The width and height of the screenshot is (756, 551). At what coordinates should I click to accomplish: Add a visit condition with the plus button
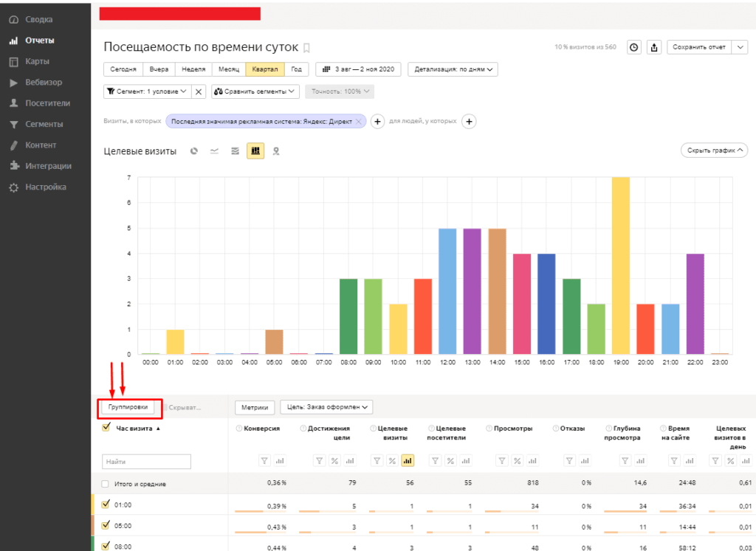[x=377, y=121]
